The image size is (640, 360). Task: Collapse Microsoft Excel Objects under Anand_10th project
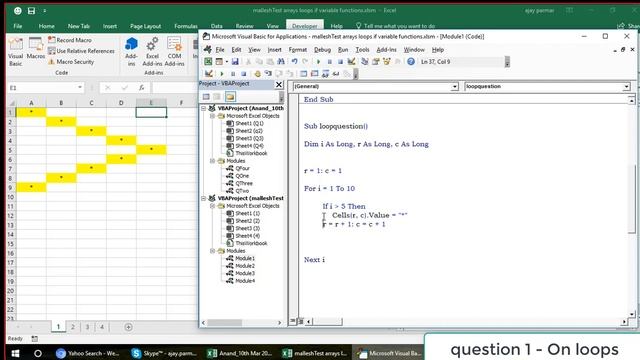coord(212,116)
